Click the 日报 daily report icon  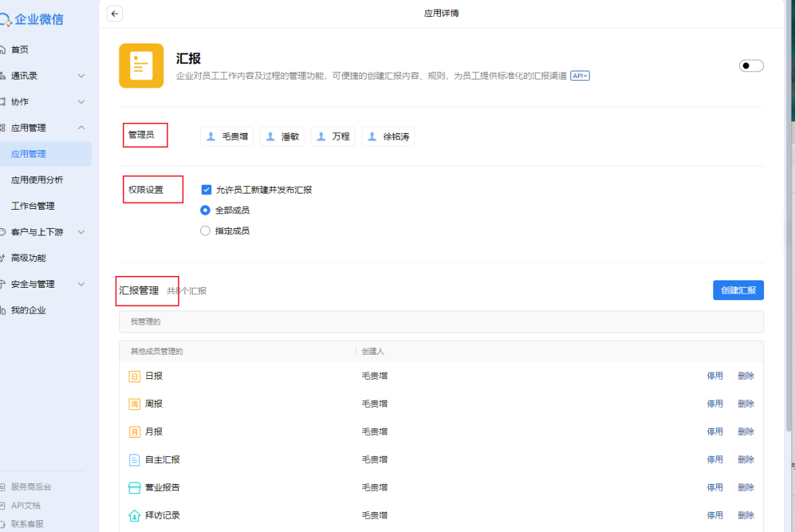tap(135, 376)
